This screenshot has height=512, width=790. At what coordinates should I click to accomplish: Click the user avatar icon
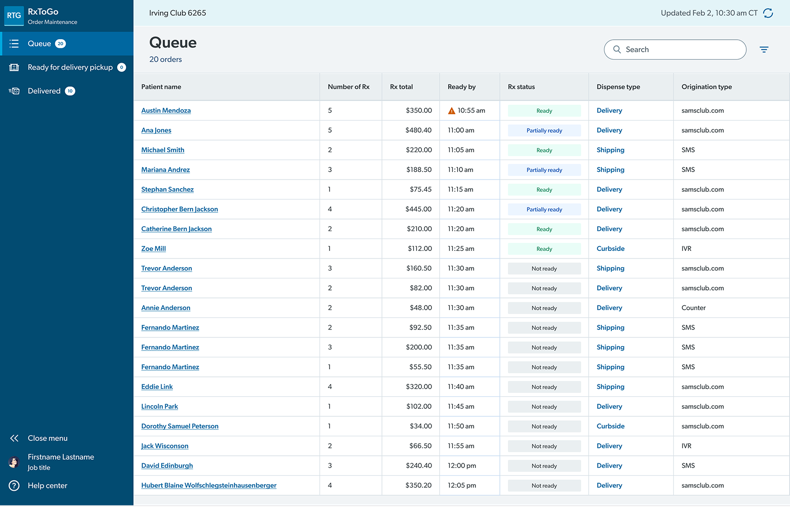click(14, 462)
